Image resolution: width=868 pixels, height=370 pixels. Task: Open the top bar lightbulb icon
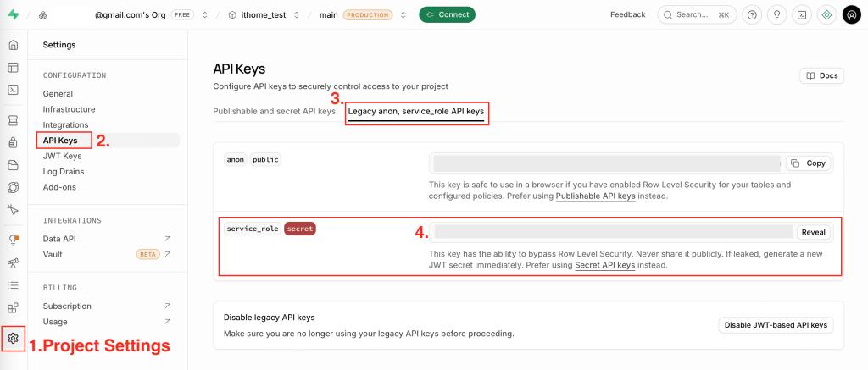click(x=776, y=15)
